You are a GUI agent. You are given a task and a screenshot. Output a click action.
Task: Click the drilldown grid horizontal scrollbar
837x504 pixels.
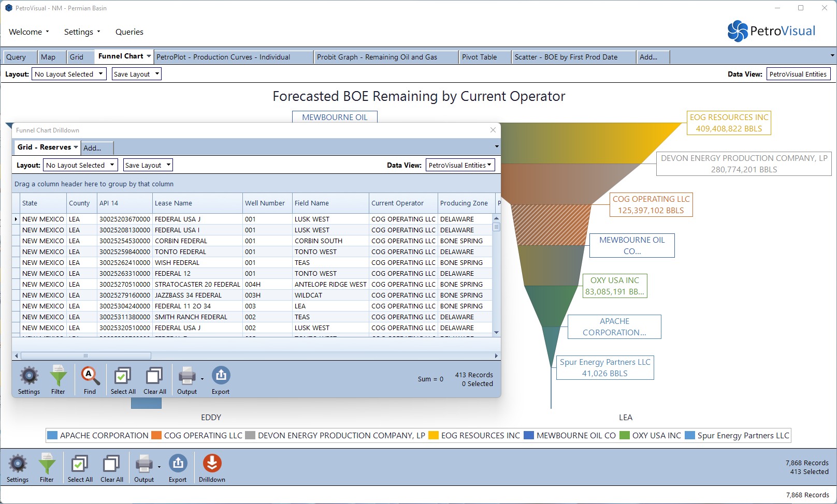click(x=86, y=356)
